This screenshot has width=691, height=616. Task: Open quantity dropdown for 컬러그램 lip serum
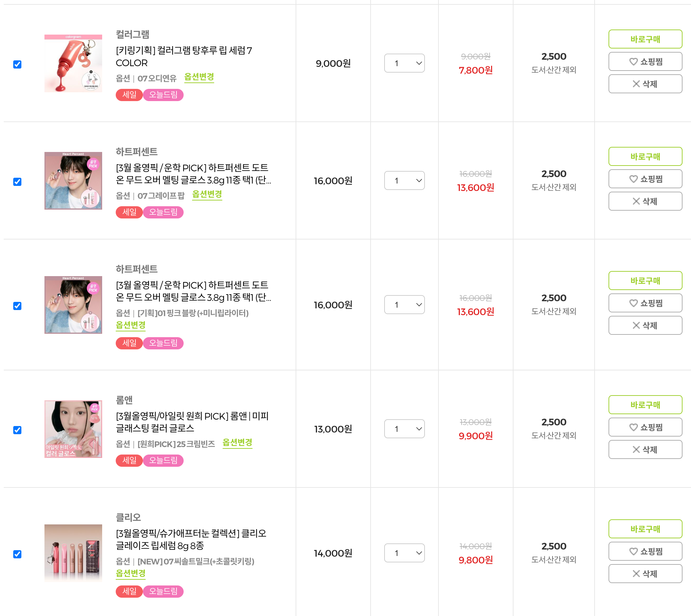[x=404, y=63]
